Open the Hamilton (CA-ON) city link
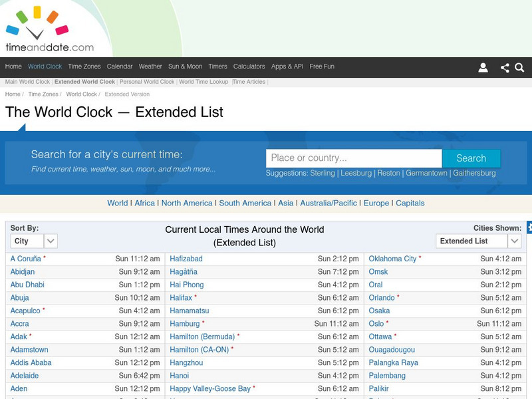The height and width of the screenshot is (399, 532). (x=199, y=350)
